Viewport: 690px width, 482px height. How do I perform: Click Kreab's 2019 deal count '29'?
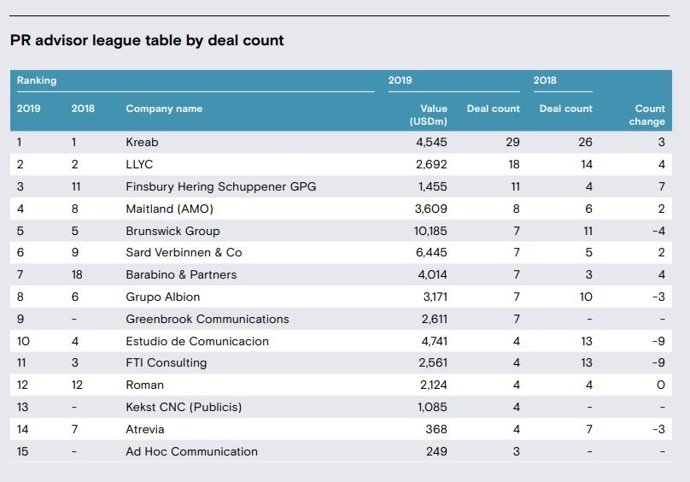tap(513, 142)
